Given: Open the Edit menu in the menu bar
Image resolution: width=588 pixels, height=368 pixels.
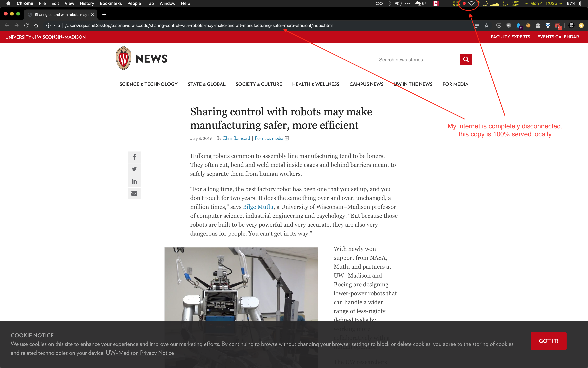Looking at the screenshot, I should pos(55,3).
